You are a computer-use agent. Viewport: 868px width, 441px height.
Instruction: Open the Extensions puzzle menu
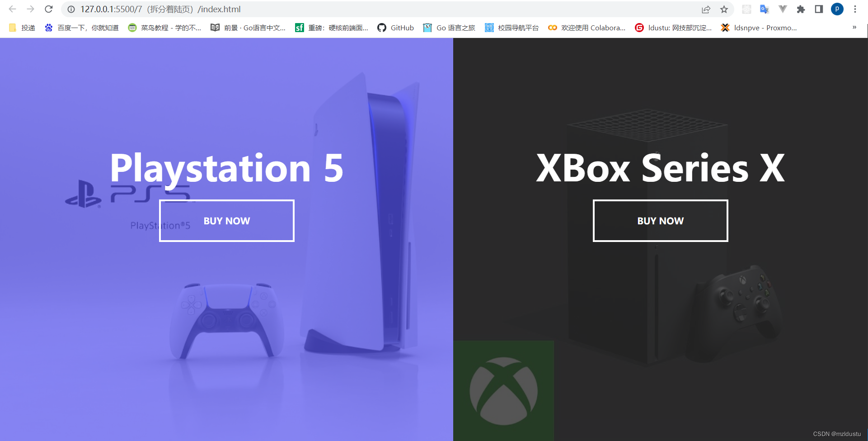tap(801, 9)
